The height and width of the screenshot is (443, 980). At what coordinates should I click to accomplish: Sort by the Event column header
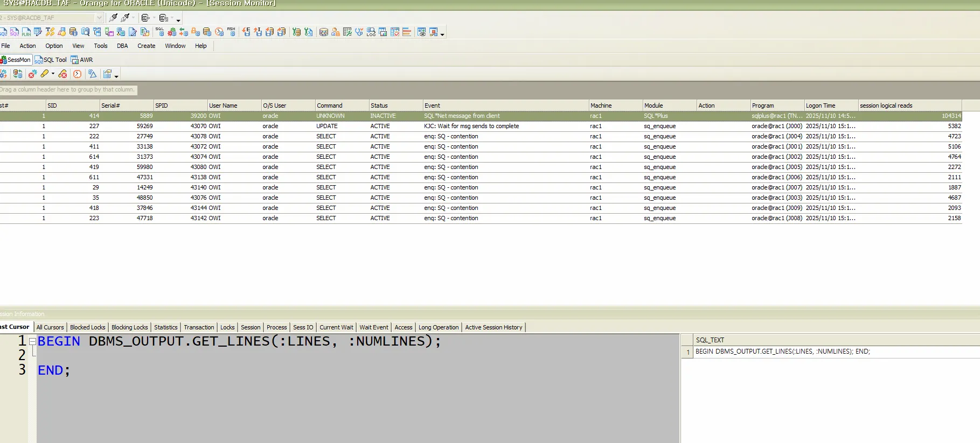[506, 106]
